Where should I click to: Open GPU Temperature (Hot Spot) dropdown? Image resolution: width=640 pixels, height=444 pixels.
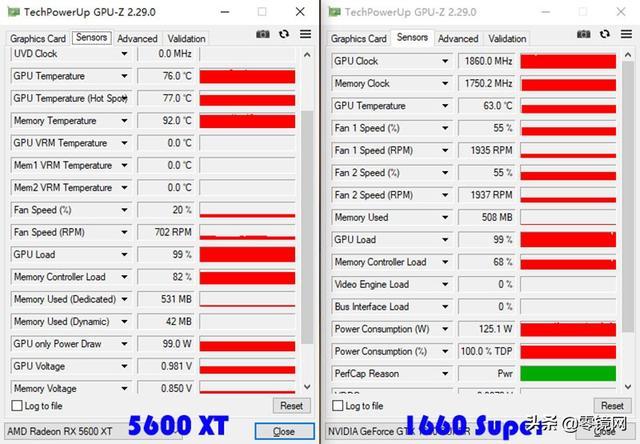click(x=124, y=98)
